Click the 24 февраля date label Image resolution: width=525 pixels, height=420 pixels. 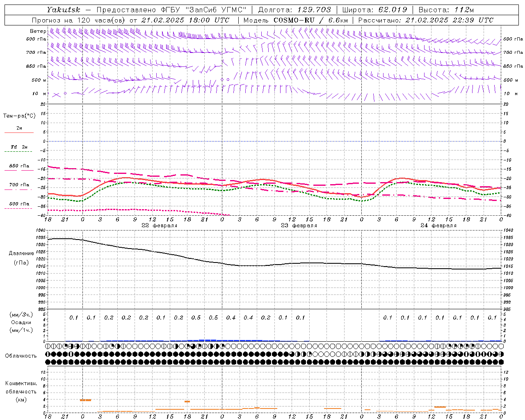click(x=438, y=226)
